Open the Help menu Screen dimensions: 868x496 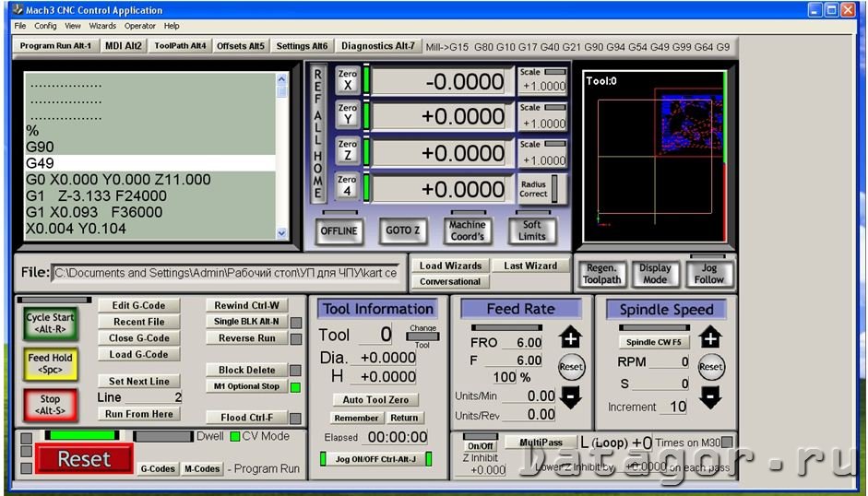pyautogui.click(x=172, y=26)
